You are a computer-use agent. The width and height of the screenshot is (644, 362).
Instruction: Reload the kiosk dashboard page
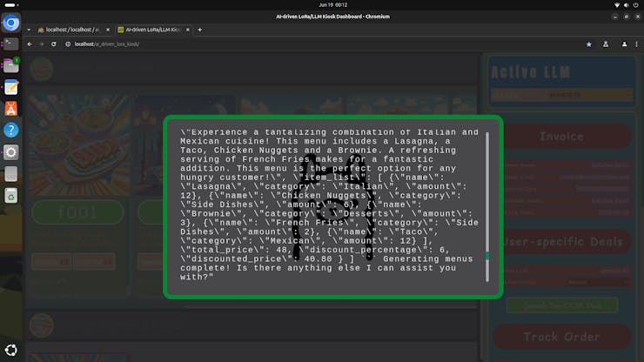coord(53,44)
